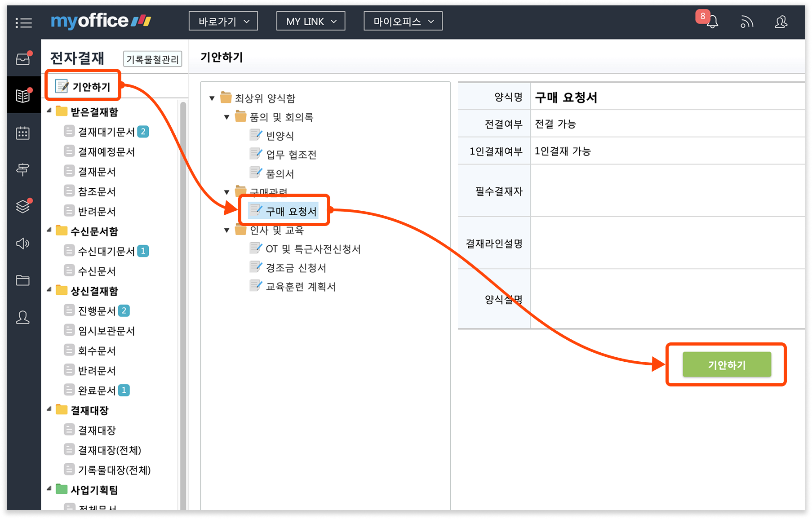Screen dimensions: 812x519
Task: Open the user profile icon in header
Action: point(781,22)
